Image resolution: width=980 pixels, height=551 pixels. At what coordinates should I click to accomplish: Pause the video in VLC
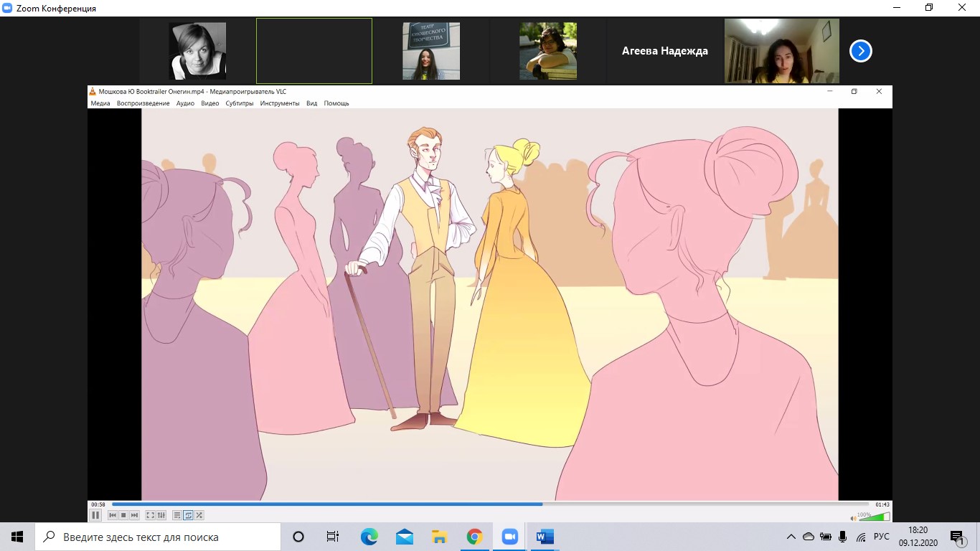pos(95,515)
